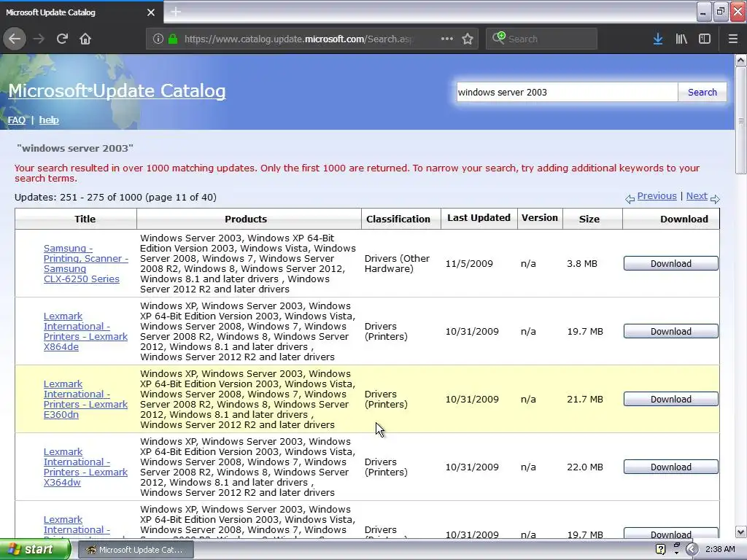Open Samsung CLX-6250 Series update link

[x=86, y=263]
